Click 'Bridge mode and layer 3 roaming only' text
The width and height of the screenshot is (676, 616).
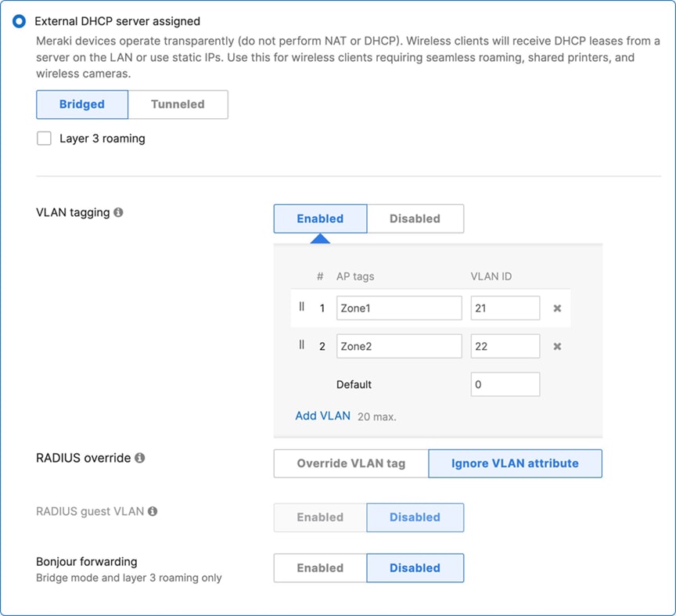(129, 578)
